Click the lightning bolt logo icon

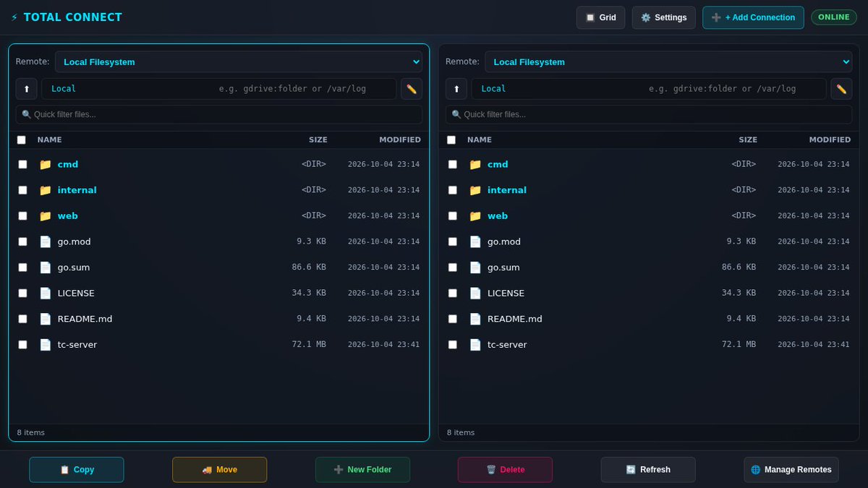pyautogui.click(x=14, y=17)
